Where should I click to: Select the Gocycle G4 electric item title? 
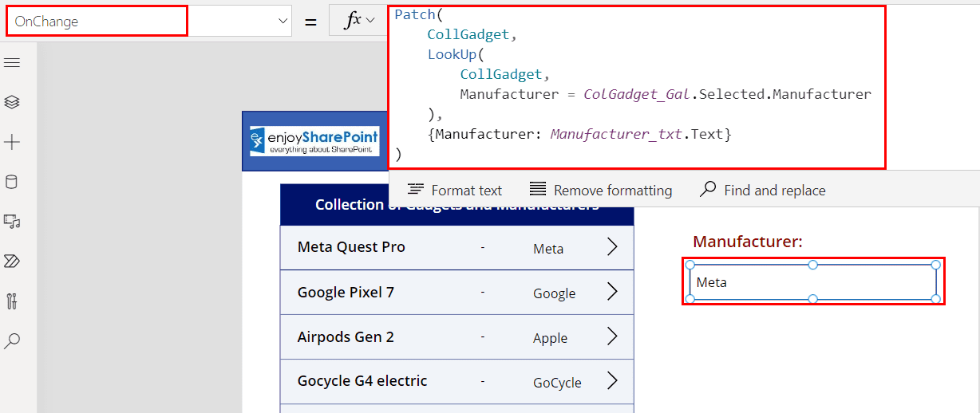[x=362, y=381]
